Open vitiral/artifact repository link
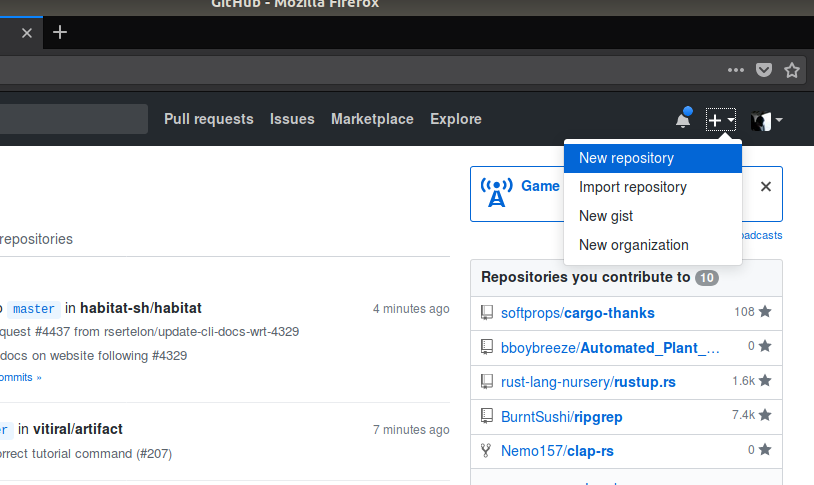Screen dimensions: 814x485 pyautogui.click(x=78, y=429)
